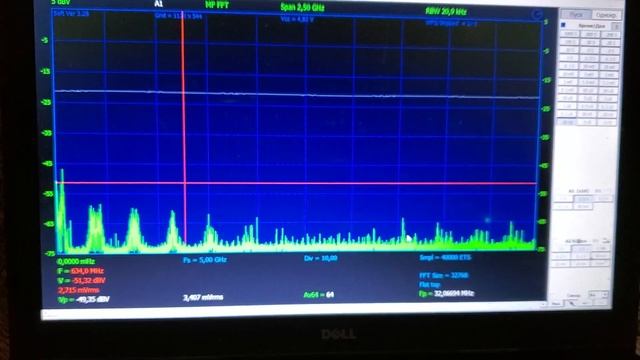
Task: Select the highlighted bottom-left time/div cell
Action: click(x=568, y=122)
